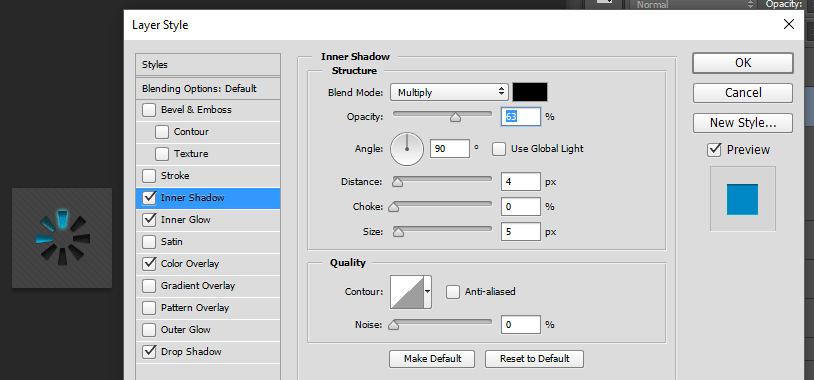Image resolution: width=814 pixels, height=380 pixels.
Task: Select Blending Options: Default item
Action: pyautogui.click(x=208, y=89)
